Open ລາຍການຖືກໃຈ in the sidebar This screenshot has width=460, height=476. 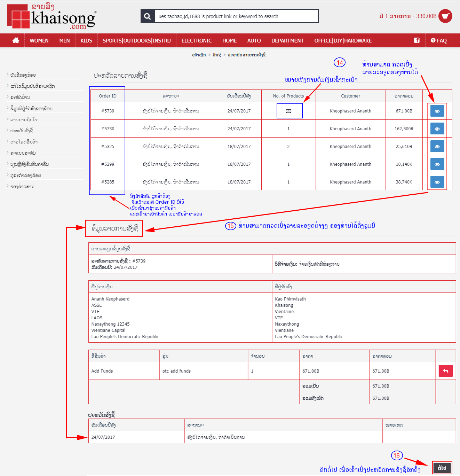[24, 119]
